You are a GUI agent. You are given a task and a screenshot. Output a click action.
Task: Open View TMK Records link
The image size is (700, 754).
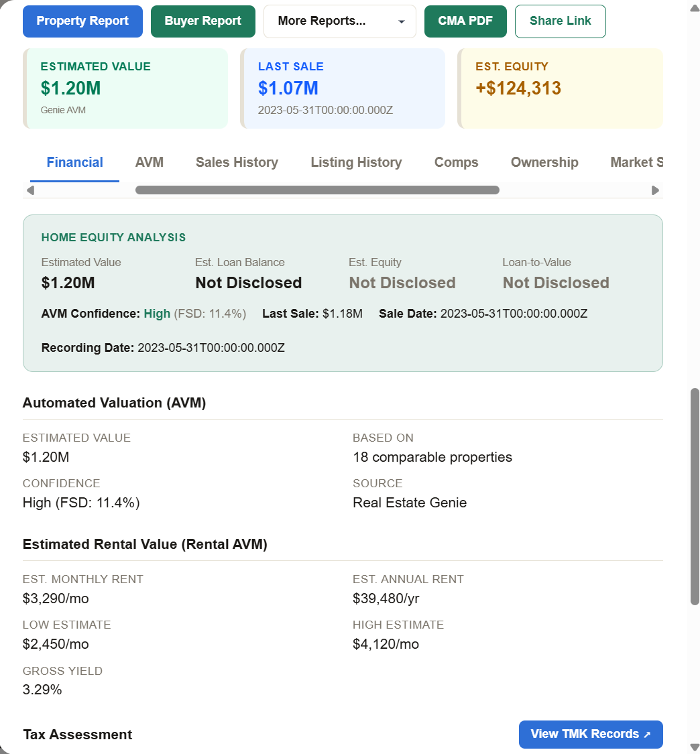click(x=591, y=735)
